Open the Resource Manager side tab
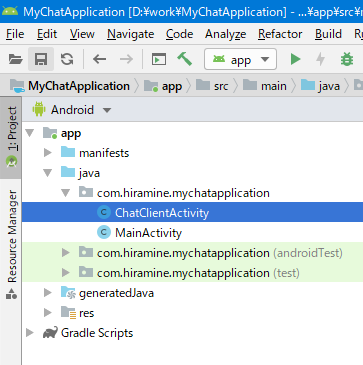Screen dimensions: 363x365 (11, 244)
